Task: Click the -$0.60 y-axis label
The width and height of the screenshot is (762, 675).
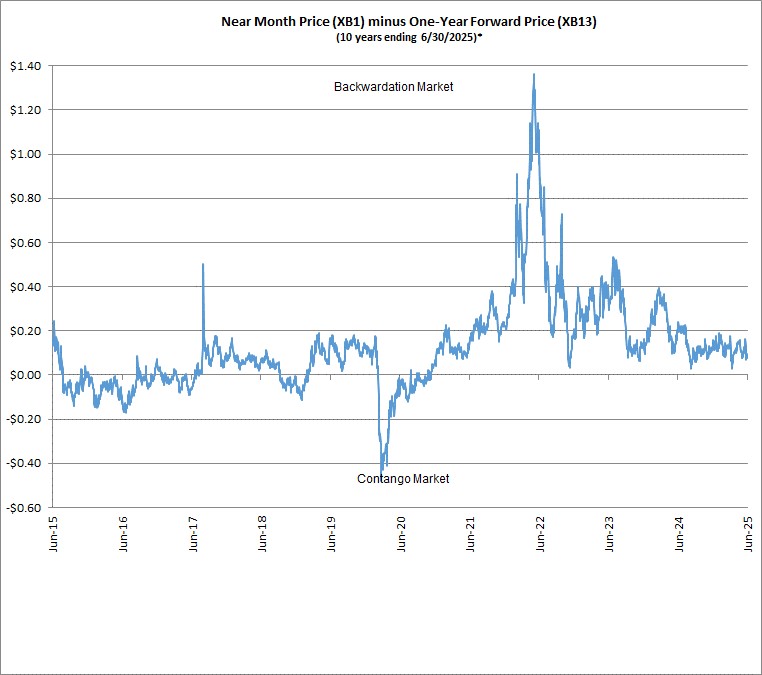Action: 23,508
